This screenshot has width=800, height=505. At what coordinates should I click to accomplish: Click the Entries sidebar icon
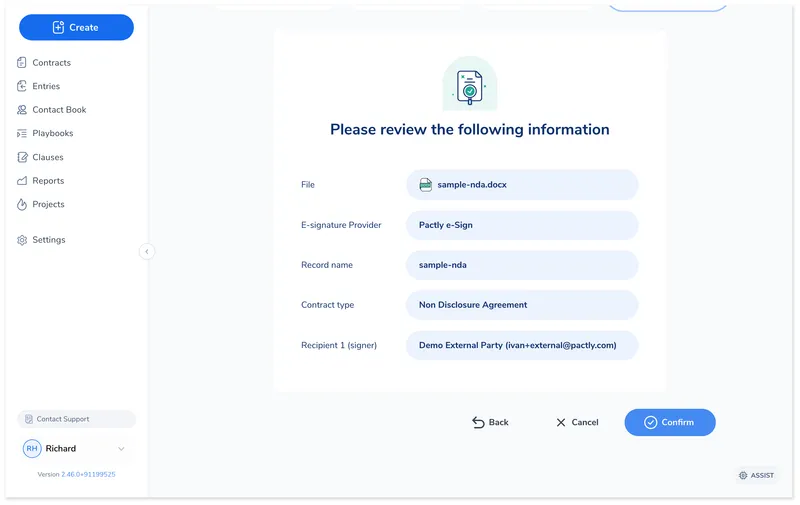tap(21, 86)
